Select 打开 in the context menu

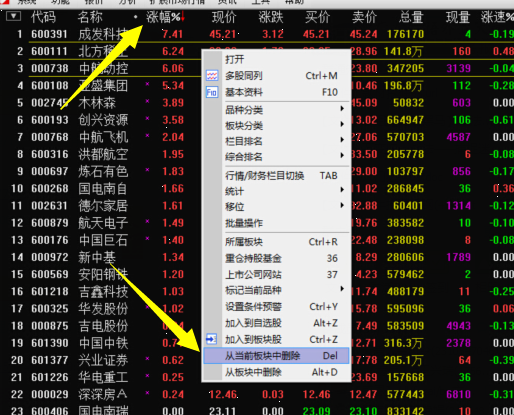pos(276,59)
